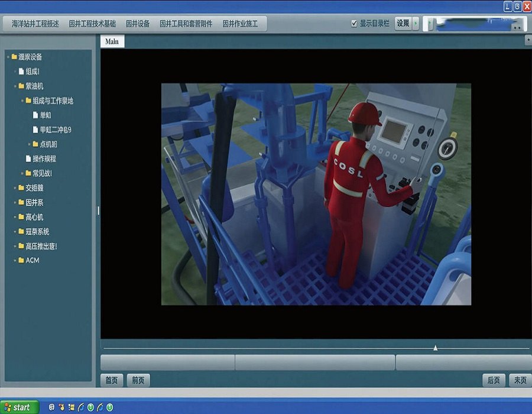Select the 常见故 folder icon

click(28, 173)
